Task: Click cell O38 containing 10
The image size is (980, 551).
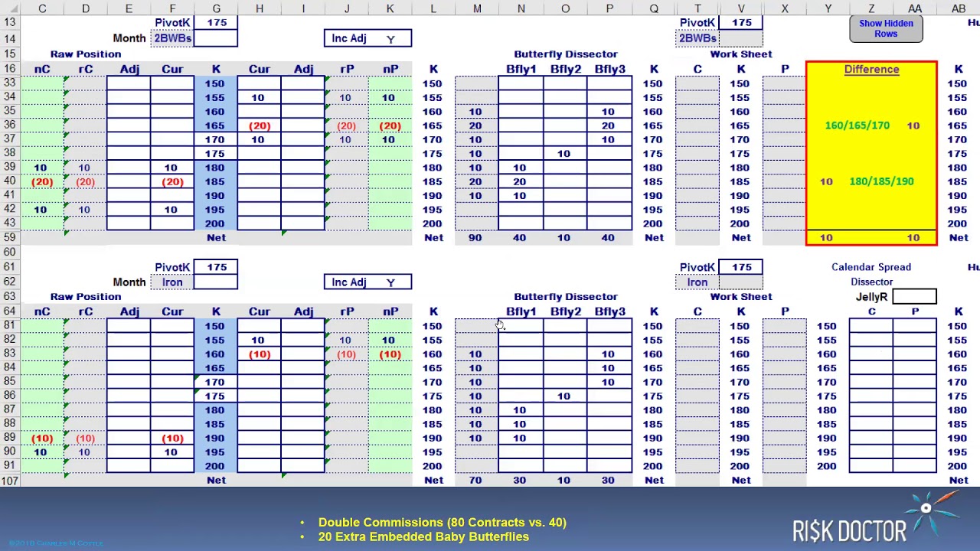Action: tap(564, 154)
